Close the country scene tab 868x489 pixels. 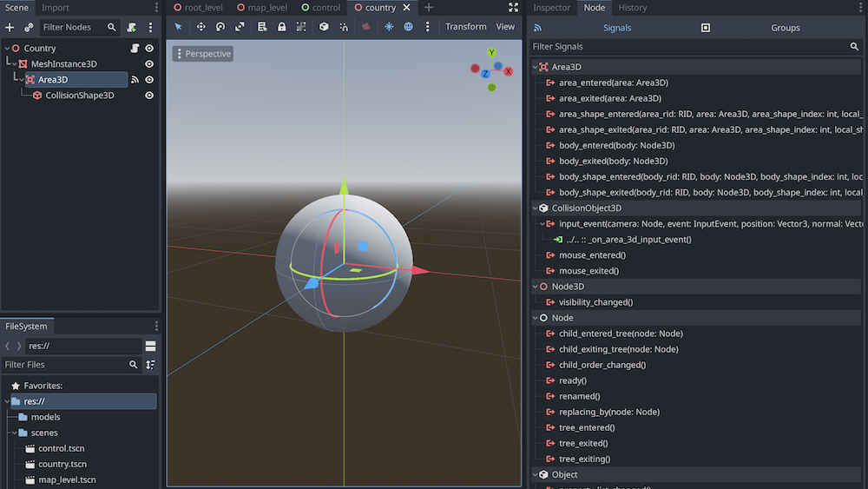pyautogui.click(x=406, y=7)
